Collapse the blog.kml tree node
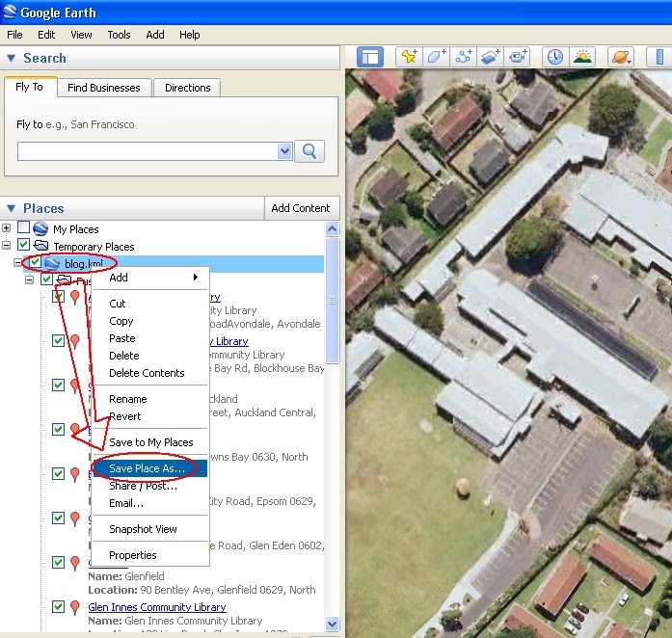 17,263
